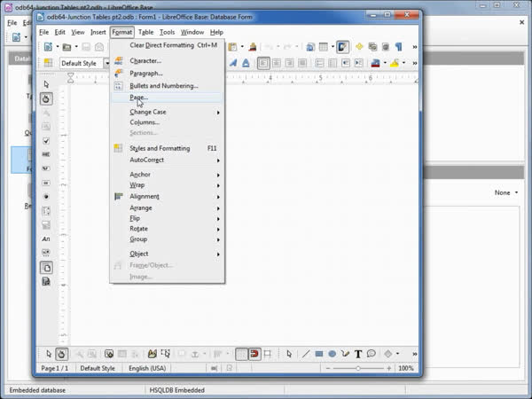Click the New document toolbar icon
532x399 pixels.
pos(48,47)
